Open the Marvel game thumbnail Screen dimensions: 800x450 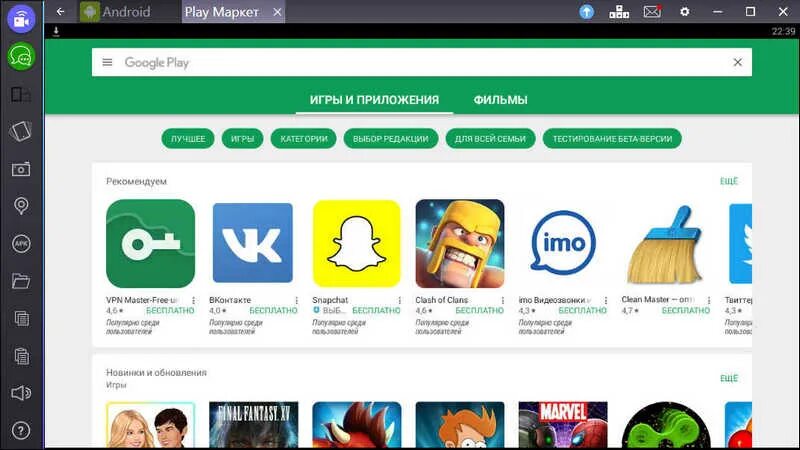(x=563, y=424)
